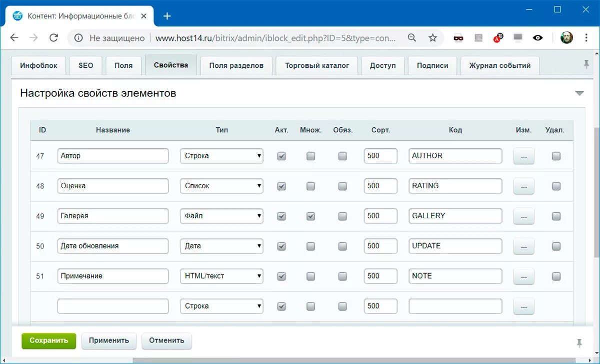
Task: Open type dropdown showing HTML/текст
Action: coord(221,276)
